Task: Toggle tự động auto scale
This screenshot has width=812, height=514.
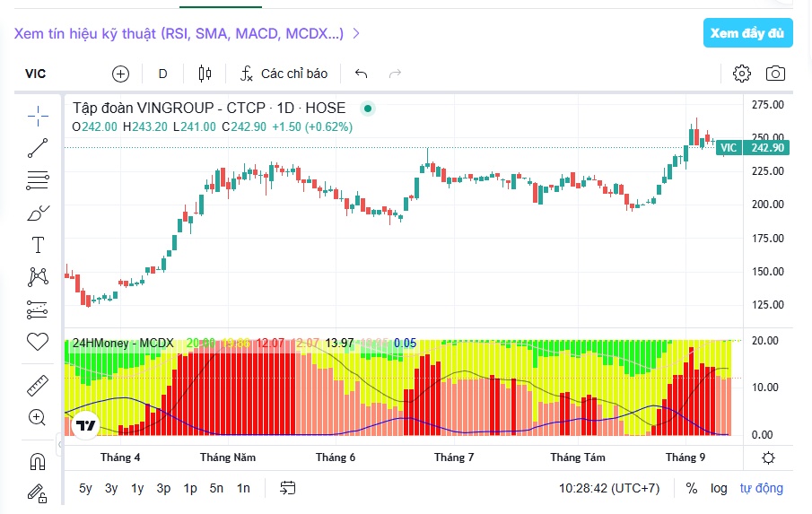Action: click(761, 488)
